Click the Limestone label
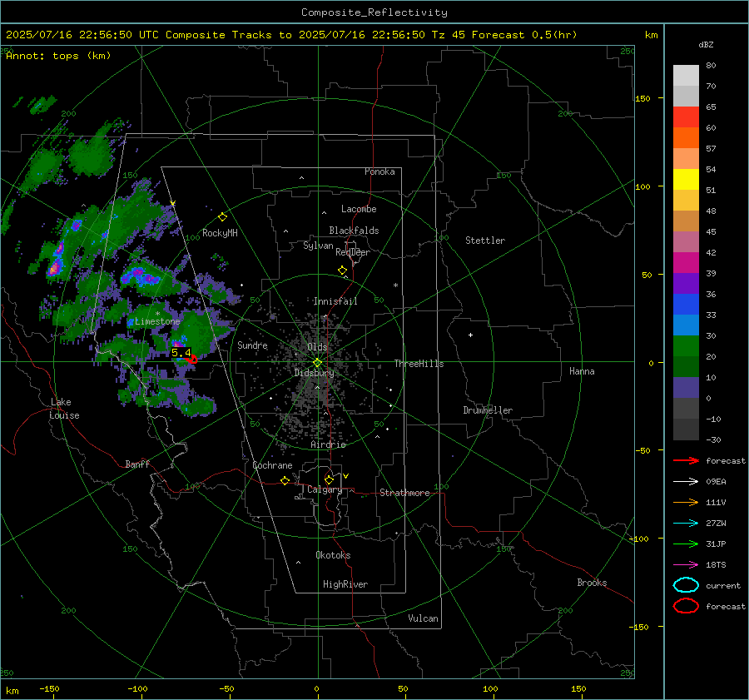Screen dimensions: 749x700 157,321
